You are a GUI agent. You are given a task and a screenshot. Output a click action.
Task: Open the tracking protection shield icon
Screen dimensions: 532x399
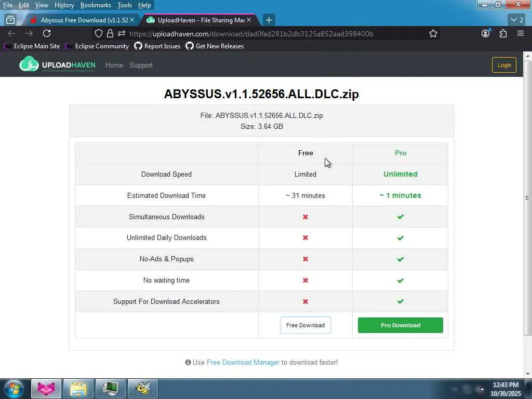coord(98,34)
